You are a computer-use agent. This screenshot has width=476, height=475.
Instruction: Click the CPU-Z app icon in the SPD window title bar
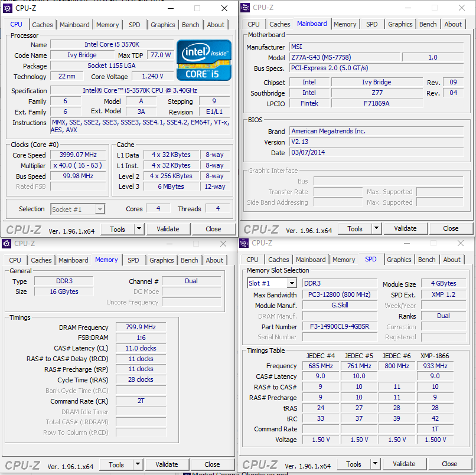pos(244,243)
